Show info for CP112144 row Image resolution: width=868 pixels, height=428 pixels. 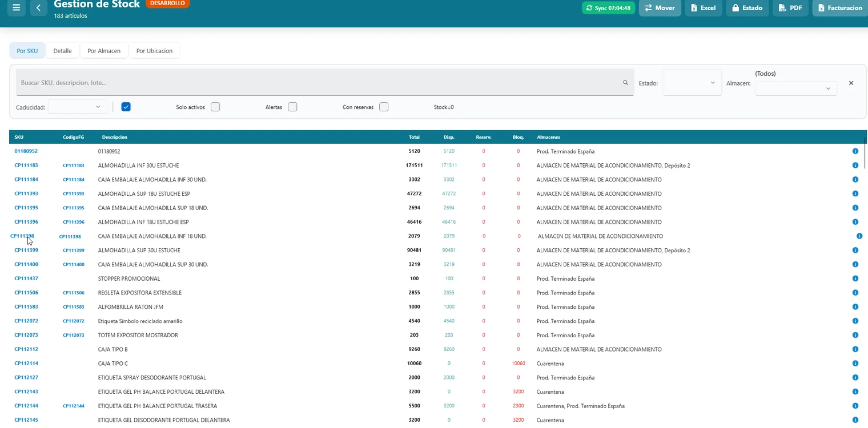pyautogui.click(x=855, y=406)
